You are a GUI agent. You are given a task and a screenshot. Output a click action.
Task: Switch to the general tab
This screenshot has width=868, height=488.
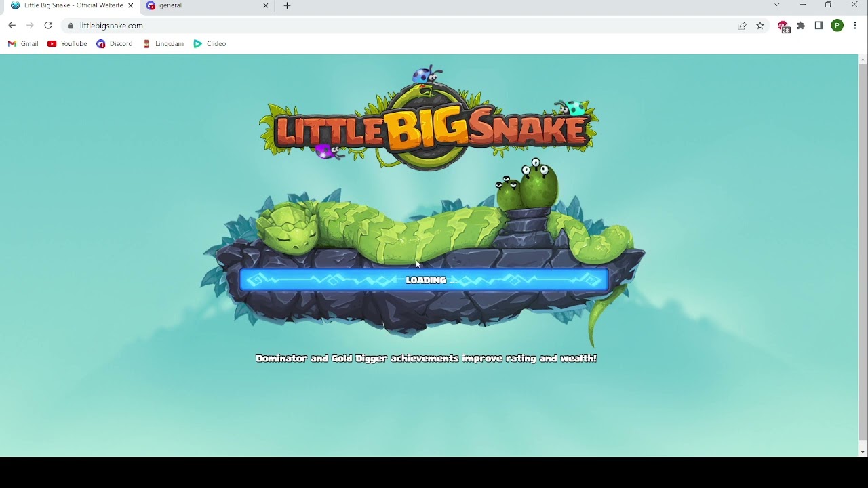pyautogui.click(x=208, y=6)
